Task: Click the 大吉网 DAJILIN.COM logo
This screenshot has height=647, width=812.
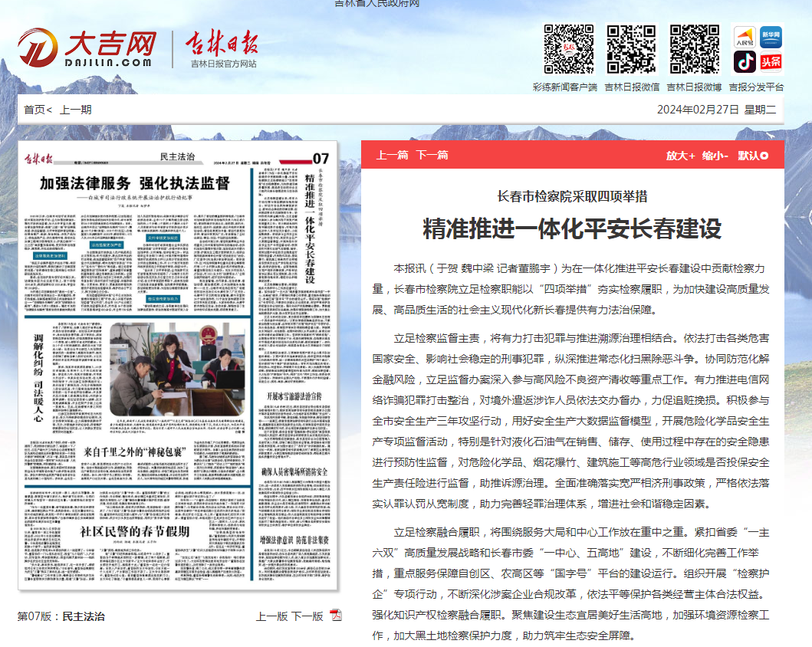Action: [x=87, y=46]
